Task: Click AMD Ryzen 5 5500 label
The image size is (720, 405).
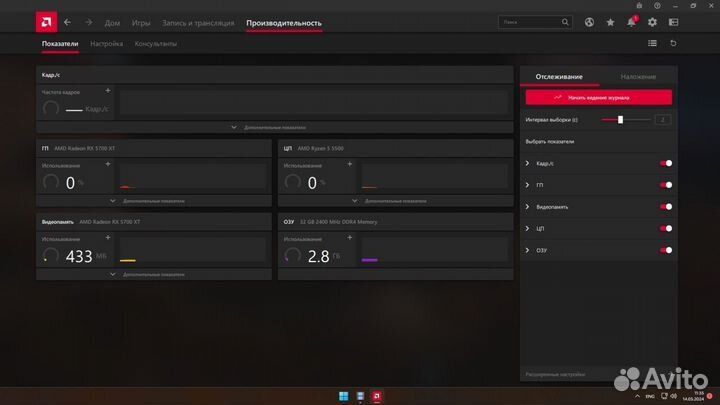Action: [x=321, y=148]
